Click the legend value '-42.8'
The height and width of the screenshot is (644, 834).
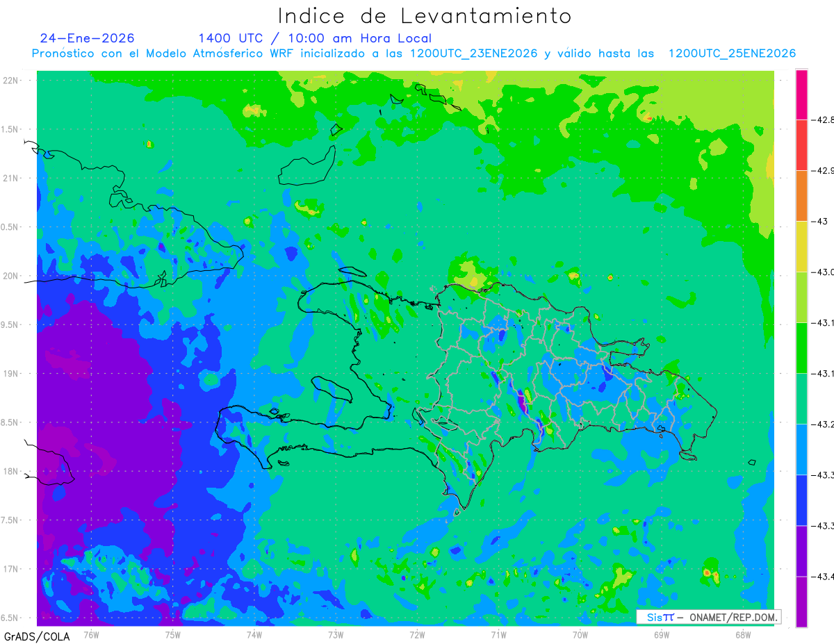click(824, 119)
